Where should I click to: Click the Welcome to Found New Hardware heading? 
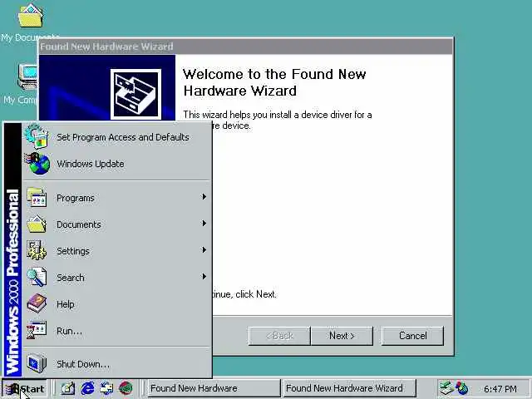(x=274, y=82)
